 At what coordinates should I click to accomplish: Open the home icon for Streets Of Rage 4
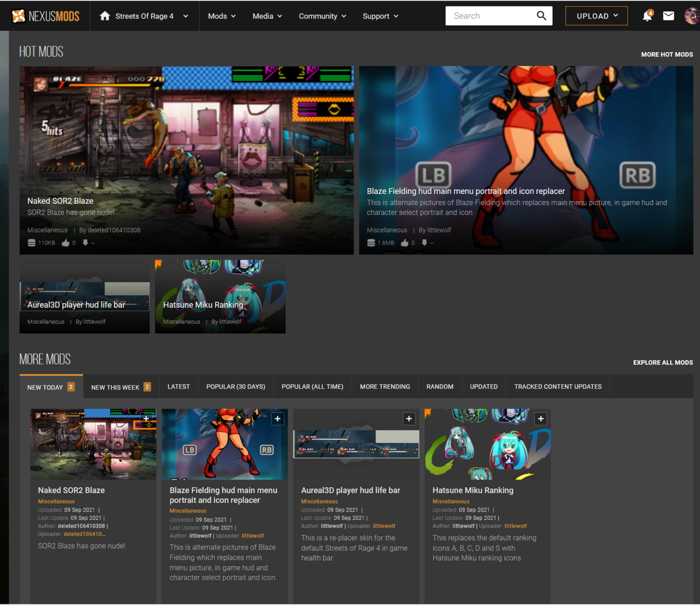(105, 16)
